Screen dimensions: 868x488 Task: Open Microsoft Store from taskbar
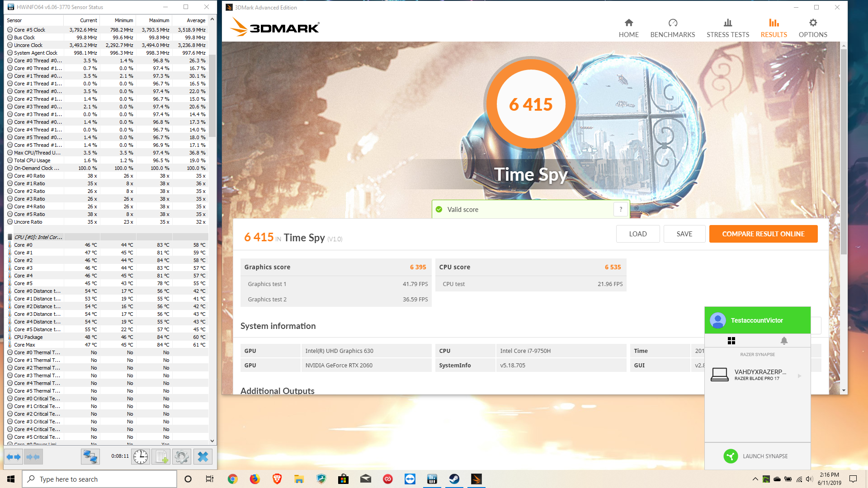344,479
